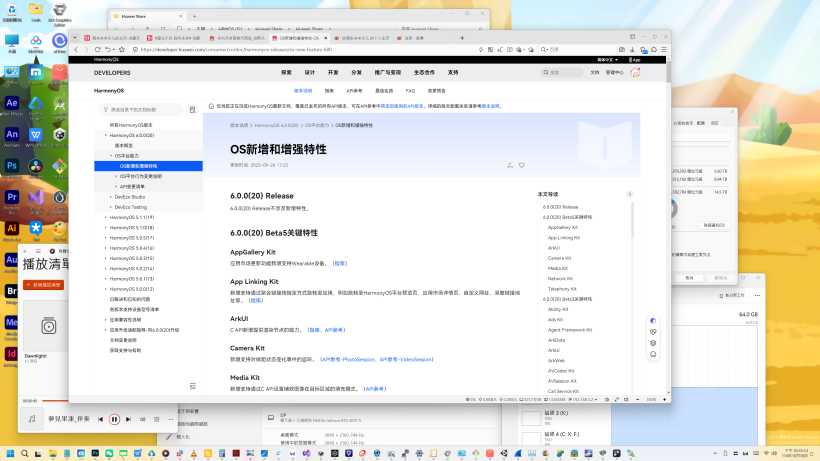The height and width of the screenshot is (461, 820).
Task: Expand the HarmonyOS 5.1.1(19) tree node
Action: [x=106, y=217]
